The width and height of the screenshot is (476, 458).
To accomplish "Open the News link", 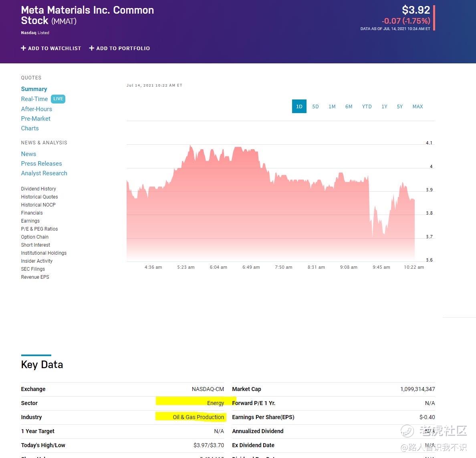I will (x=28, y=154).
